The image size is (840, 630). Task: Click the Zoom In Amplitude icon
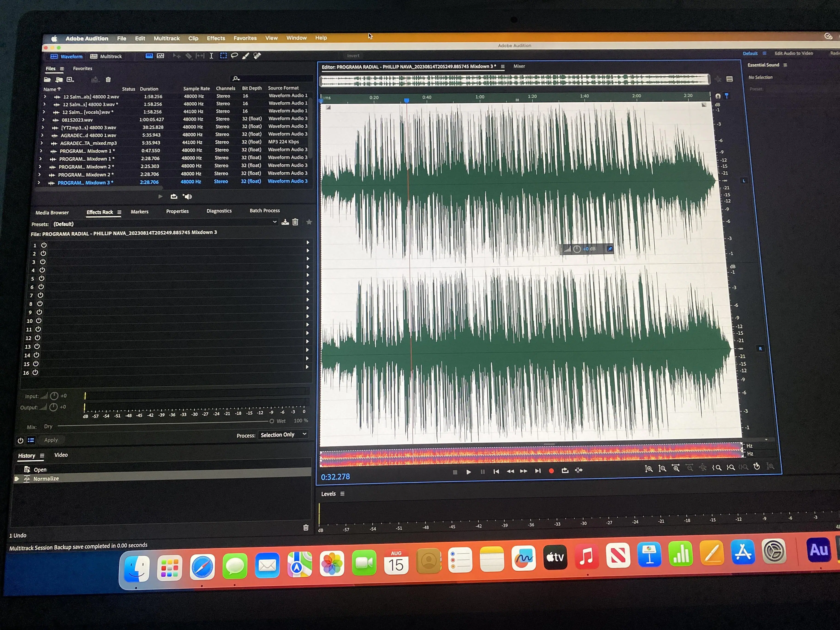point(649,469)
